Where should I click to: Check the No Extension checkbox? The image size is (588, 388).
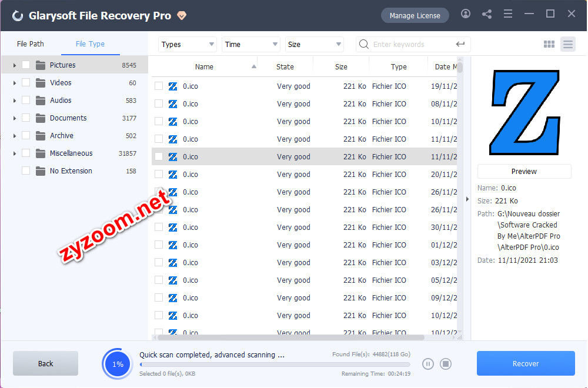pos(26,170)
